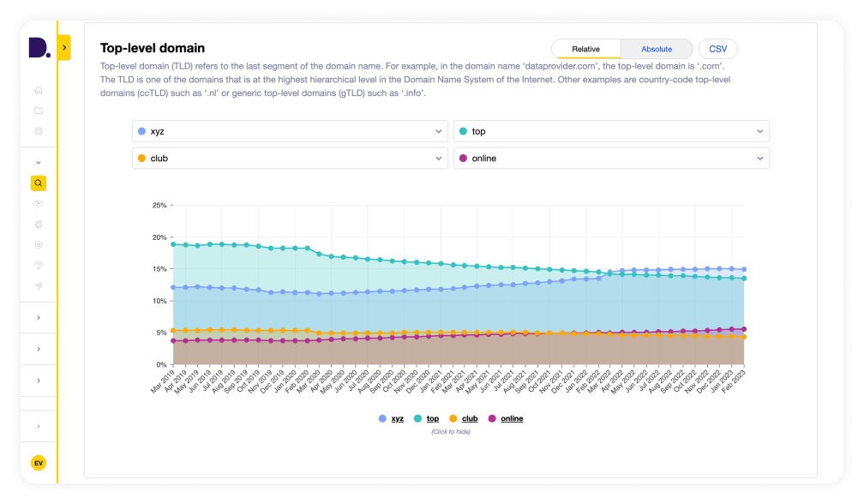This screenshot has height=504, width=864.
Task: Open the Home icon in the sidebar
Action: click(x=39, y=90)
